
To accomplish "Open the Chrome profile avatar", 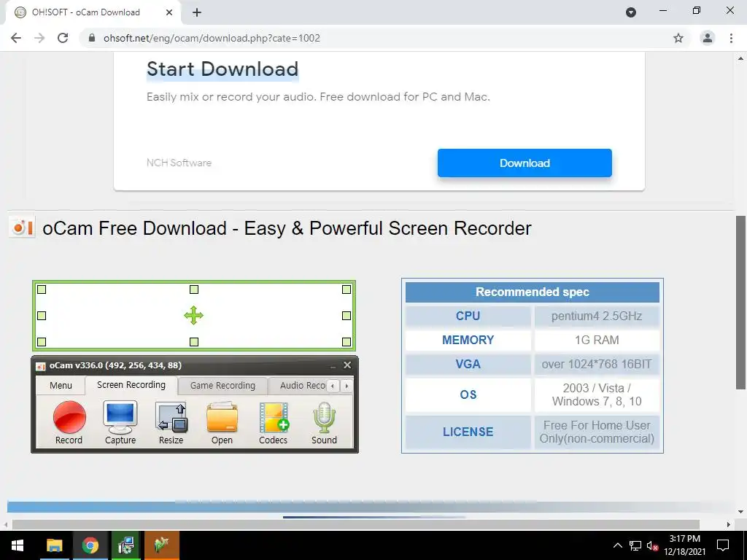I will [708, 38].
